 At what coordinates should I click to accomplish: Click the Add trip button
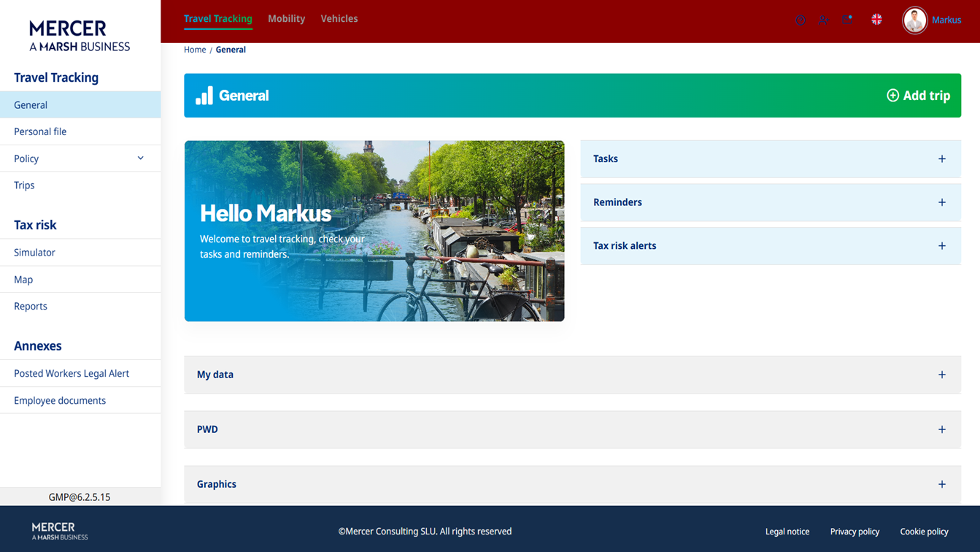918,95
